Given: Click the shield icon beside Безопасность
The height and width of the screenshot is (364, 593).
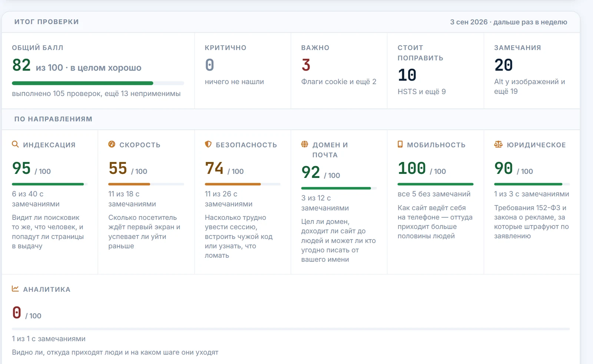Looking at the screenshot, I should point(208,144).
